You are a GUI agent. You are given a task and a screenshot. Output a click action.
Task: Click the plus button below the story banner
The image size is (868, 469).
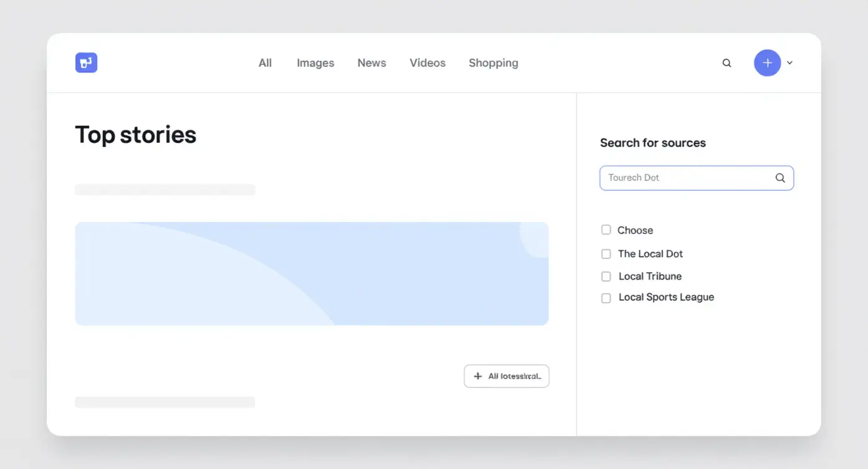coord(507,376)
